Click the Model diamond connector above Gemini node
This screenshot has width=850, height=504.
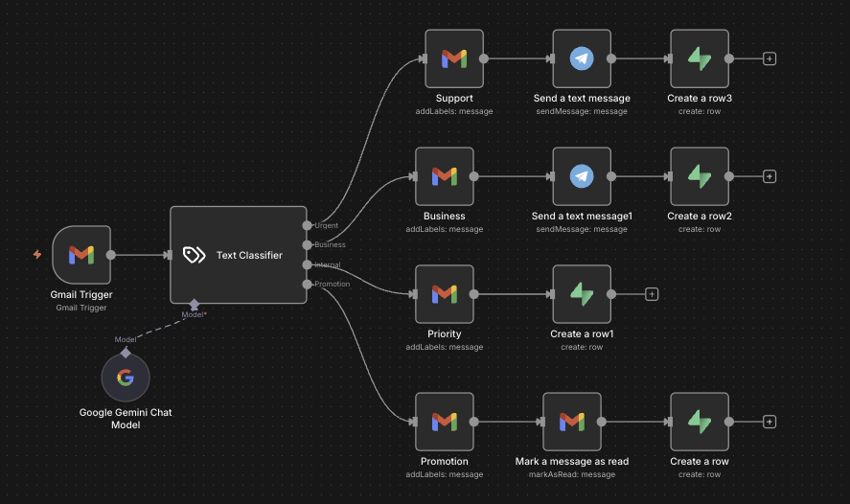pyautogui.click(x=126, y=353)
